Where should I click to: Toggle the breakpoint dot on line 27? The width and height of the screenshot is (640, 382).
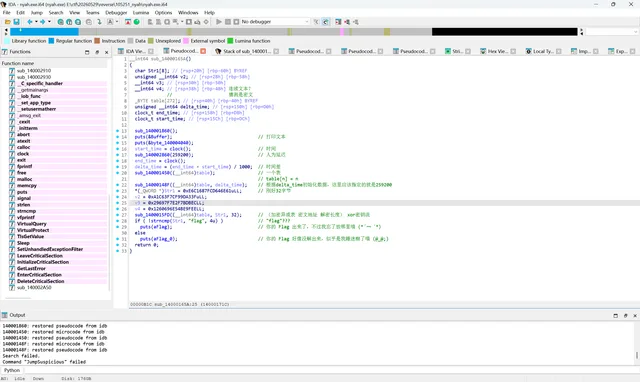(x=118, y=215)
